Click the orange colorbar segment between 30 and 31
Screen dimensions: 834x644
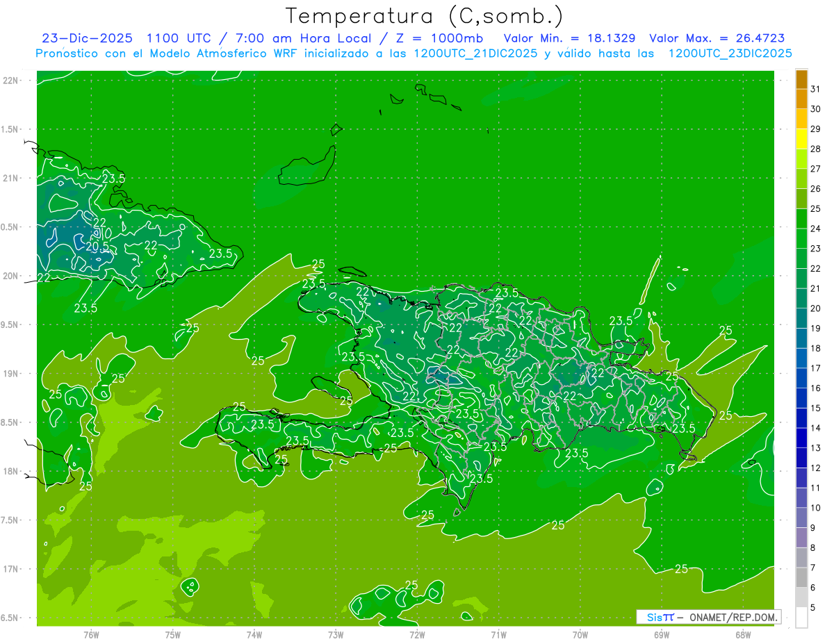801,99
